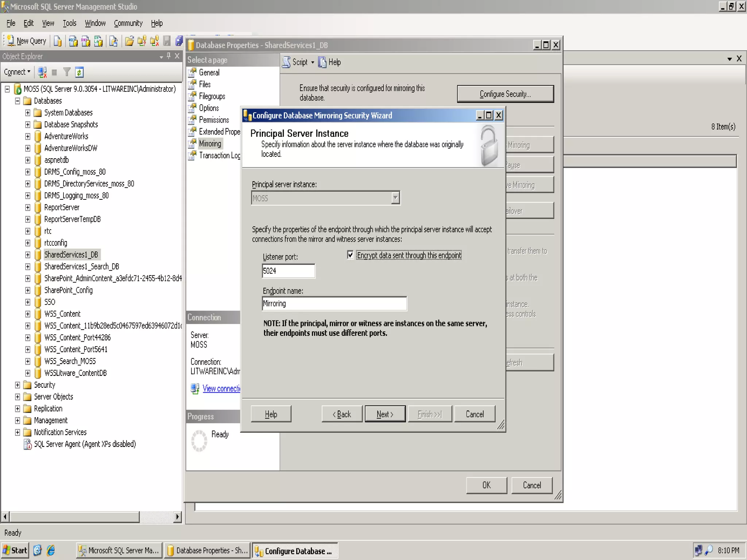This screenshot has width=747, height=560.
Task: Click the MDX query toolbar icon
Action: point(73,41)
